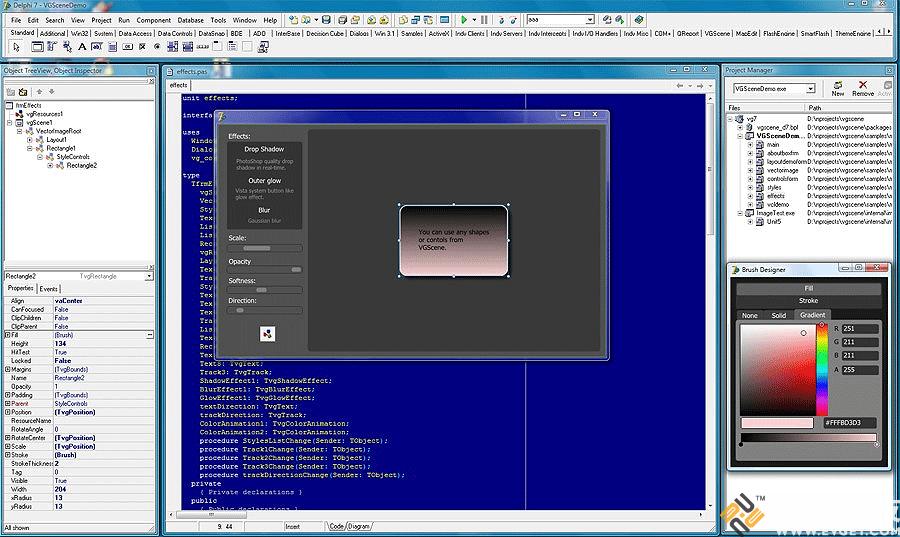The height and width of the screenshot is (537, 900).
Task: Click the hex color field #FFFBD3D3
Action: point(849,423)
